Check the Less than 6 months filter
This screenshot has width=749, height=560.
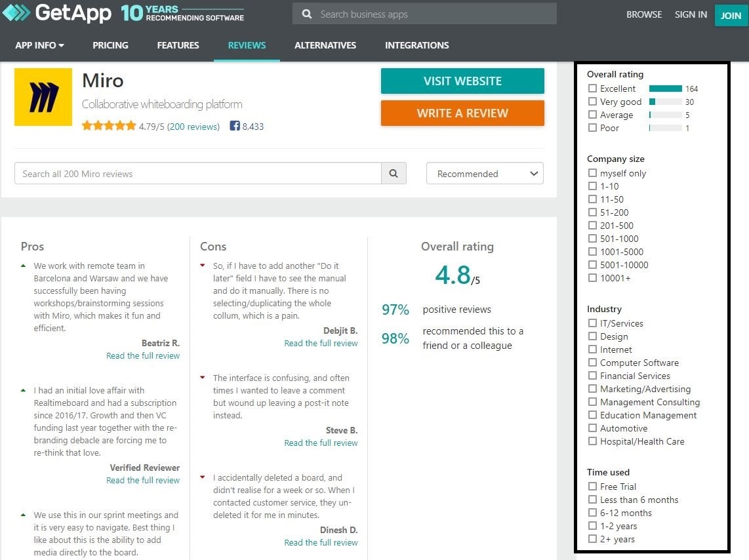pos(592,500)
